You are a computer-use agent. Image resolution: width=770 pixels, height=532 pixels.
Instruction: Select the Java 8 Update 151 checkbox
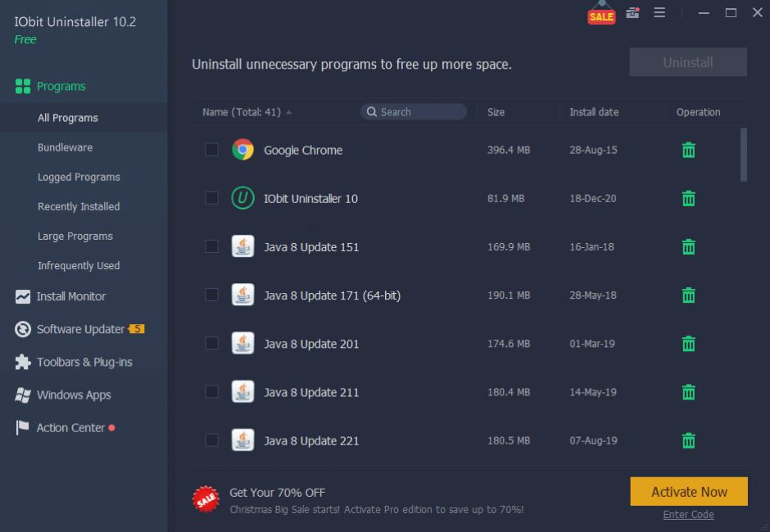211,246
